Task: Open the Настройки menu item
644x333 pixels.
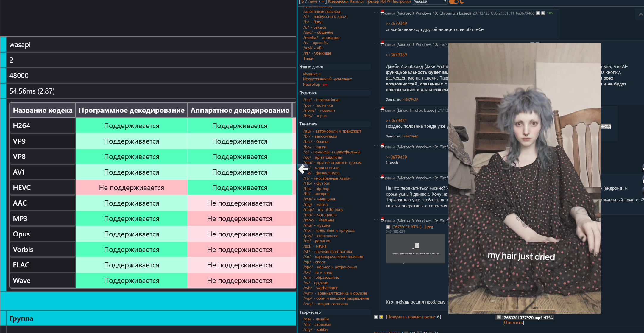Action: tap(401, 2)
